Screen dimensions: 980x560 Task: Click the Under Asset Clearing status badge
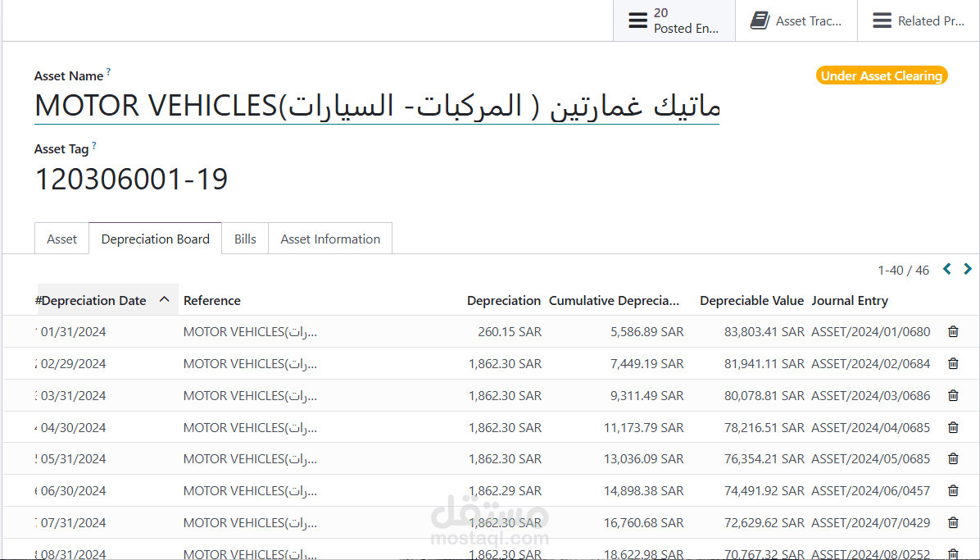tap(881, 75)
